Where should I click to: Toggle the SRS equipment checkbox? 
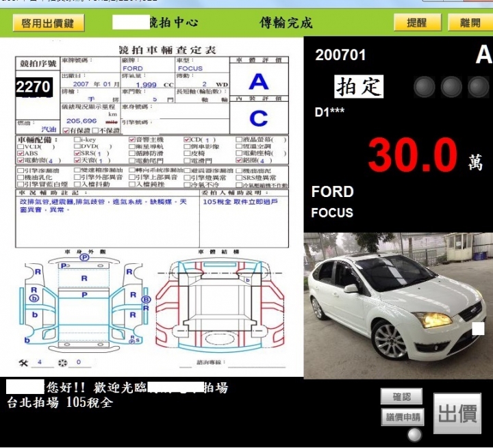pyautogui.click(x=77, y=153)
